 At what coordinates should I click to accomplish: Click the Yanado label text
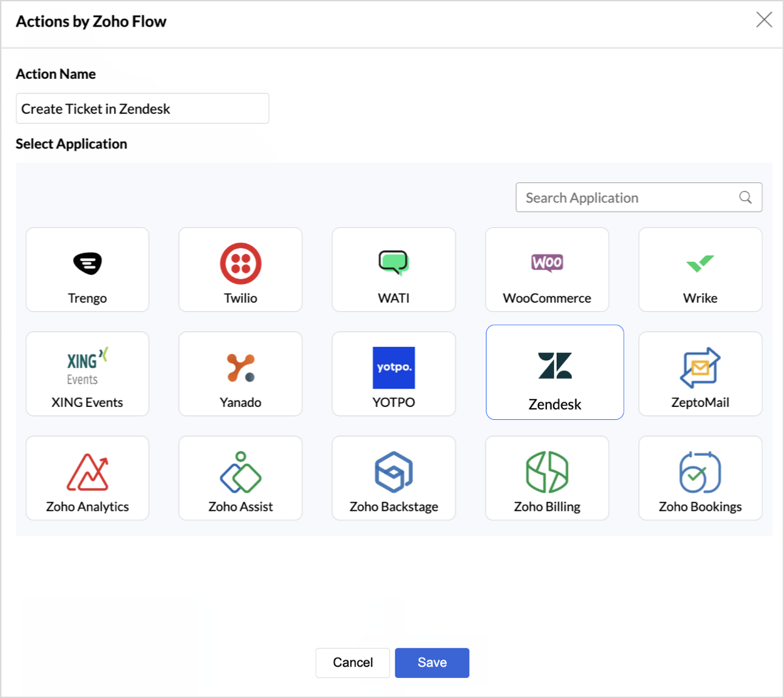[240, 402]
